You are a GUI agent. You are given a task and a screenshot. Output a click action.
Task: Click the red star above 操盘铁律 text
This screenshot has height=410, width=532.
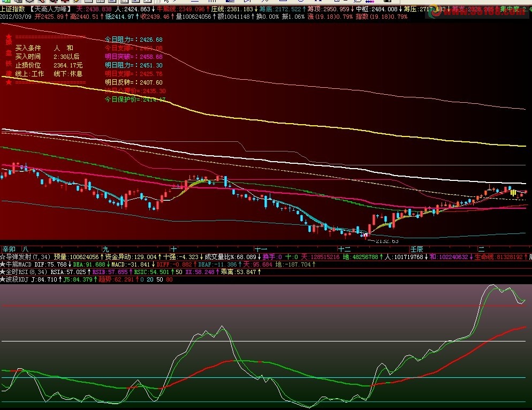pos(9,35)
